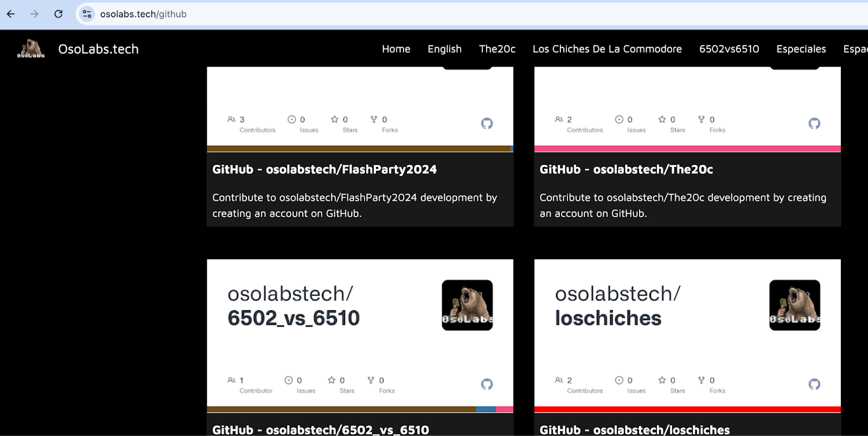Click the browser forward arrow
The width and height of the screenshot is (868, 436).
point(35,14)
